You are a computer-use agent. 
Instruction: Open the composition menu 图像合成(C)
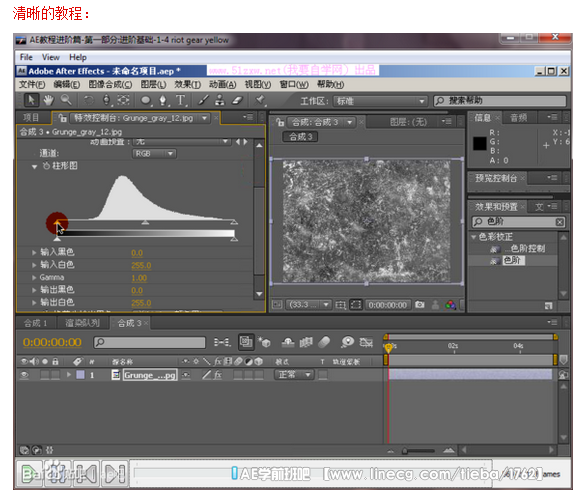pos(110,84)
